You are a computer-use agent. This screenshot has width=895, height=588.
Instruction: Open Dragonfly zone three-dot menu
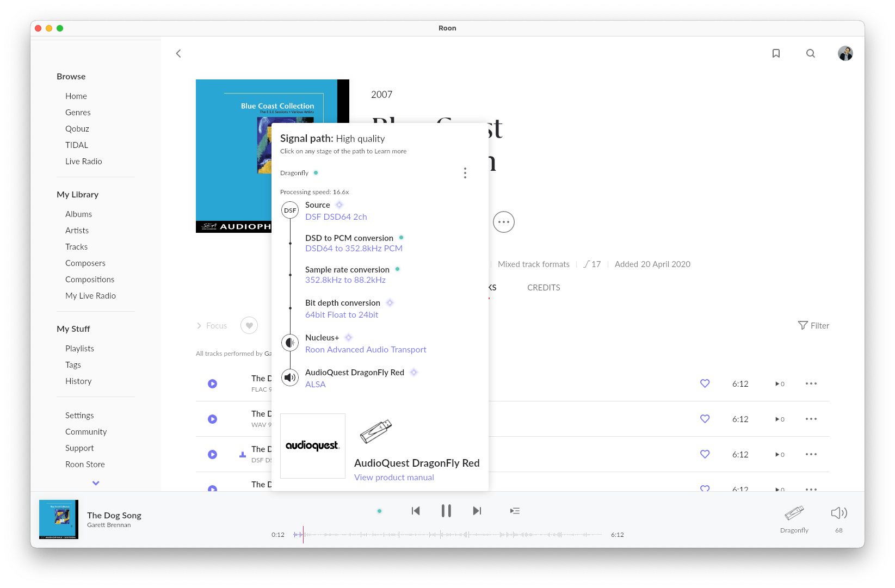tap(465, 173)
